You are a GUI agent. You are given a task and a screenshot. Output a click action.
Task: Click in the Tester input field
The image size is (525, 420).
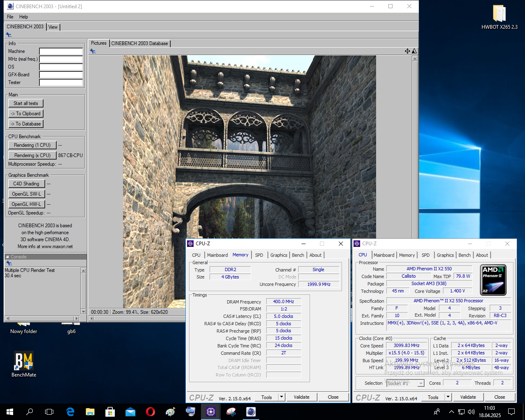[61, 82]
